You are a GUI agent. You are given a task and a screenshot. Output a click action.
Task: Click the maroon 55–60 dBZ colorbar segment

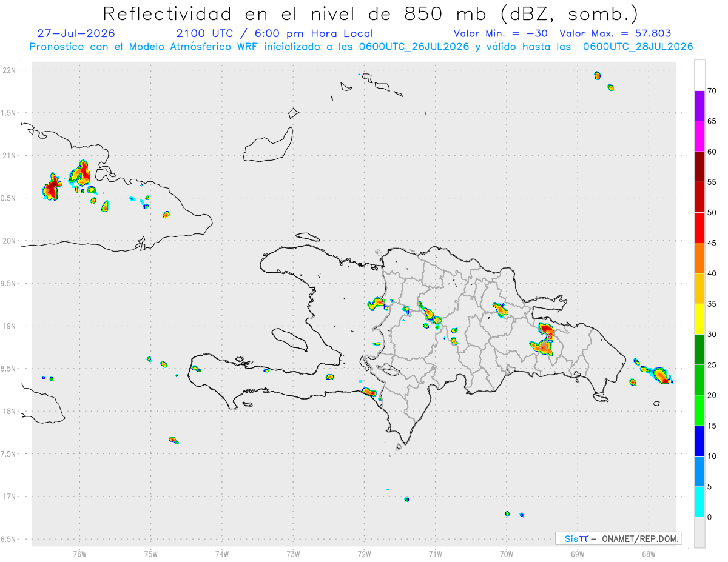tap(699, 167)
